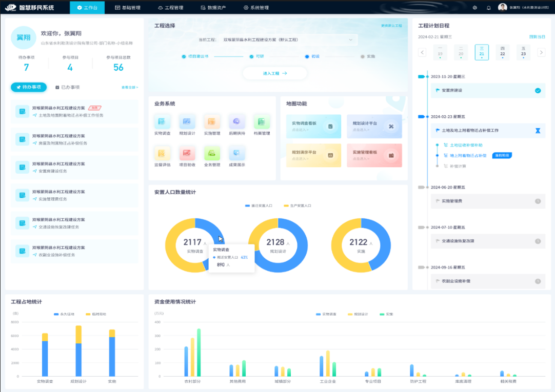Open the 数据资产 top menu
This screenshot has width=555, height=392.
pos(213,8)
